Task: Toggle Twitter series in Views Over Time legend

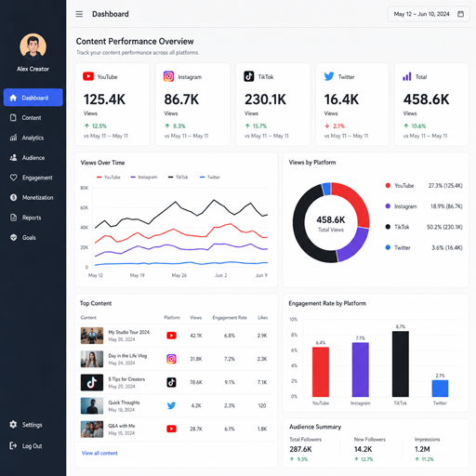Action: tap(210, 178)
